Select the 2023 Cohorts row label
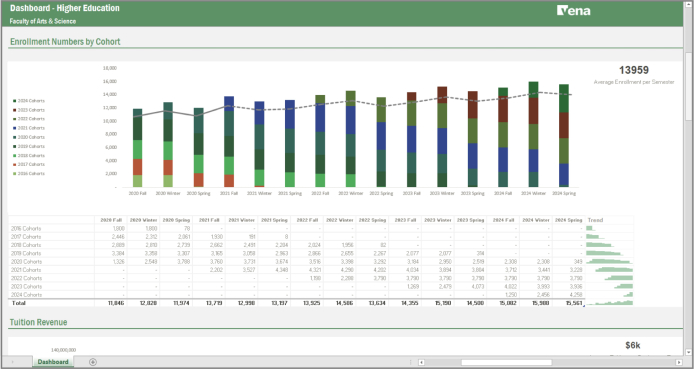The height and width of the screenshot is (369, 694). [x=26, y=286]
